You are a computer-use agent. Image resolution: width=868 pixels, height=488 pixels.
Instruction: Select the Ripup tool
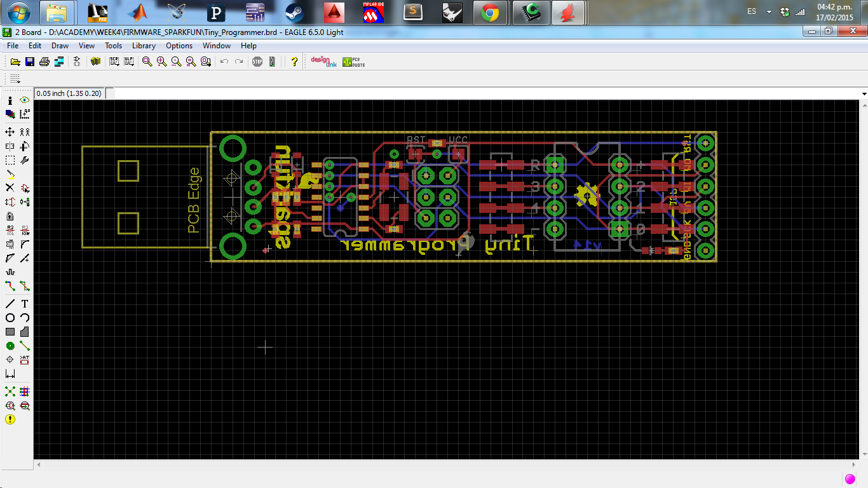25,286
